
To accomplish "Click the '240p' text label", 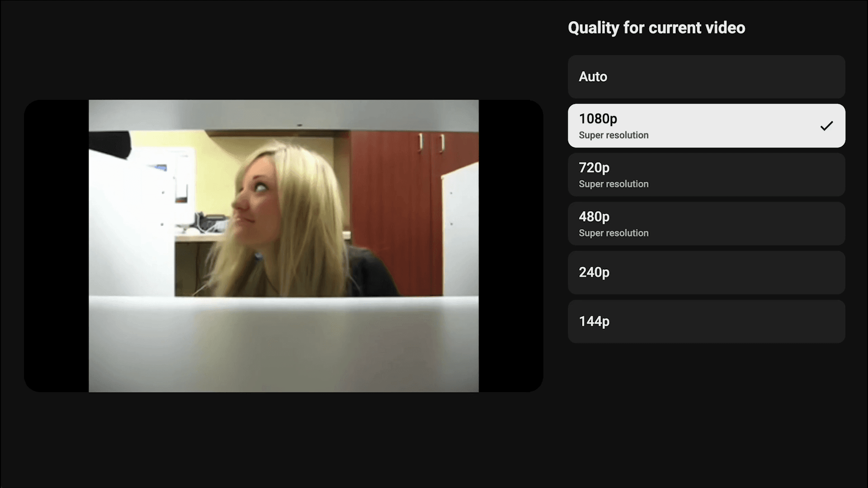I will click(594, 272).
